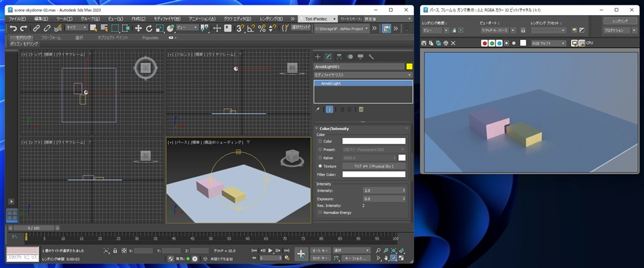
Task: Activate the Select and Rotate tool
Action: click(149, 28)
